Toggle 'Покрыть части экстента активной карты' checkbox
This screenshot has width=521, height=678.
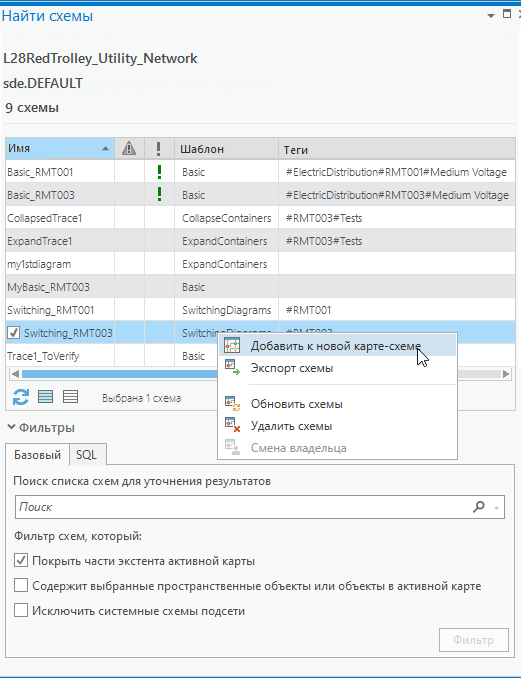point(21,560)
